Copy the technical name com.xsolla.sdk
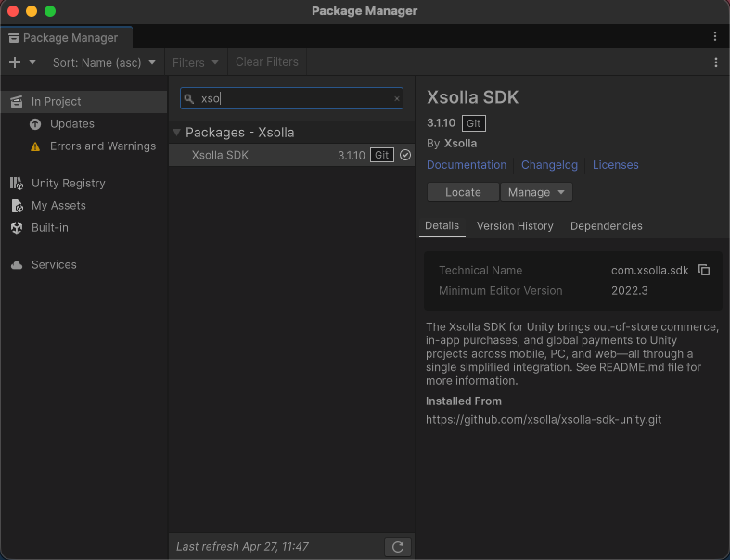 (704, 270)
